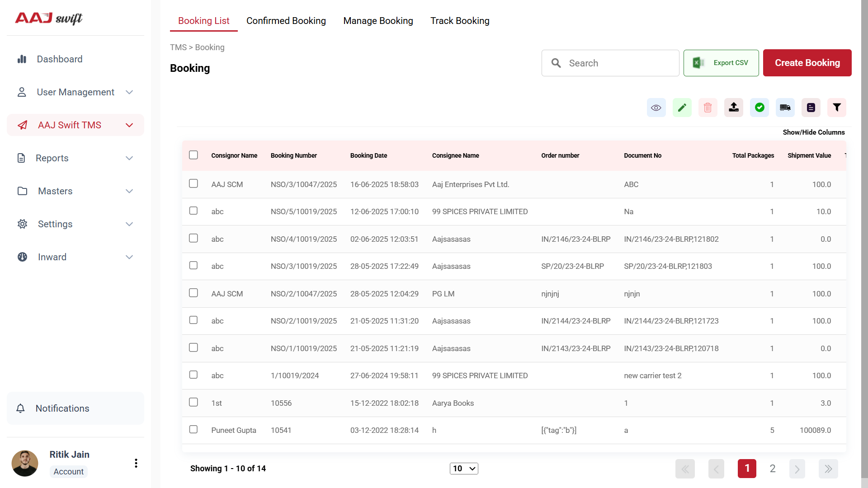868x488 pixels.
Task: Click inside the Search input field
Action: 610,63
